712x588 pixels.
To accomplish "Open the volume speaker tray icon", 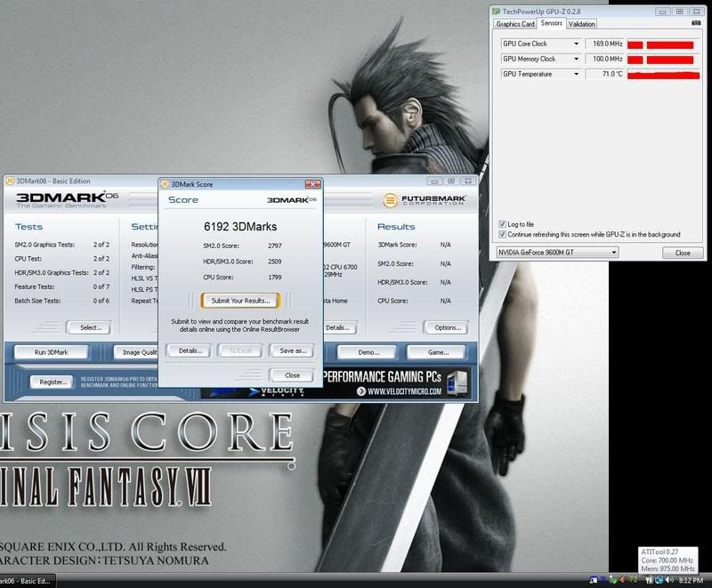I will point(669,580).
